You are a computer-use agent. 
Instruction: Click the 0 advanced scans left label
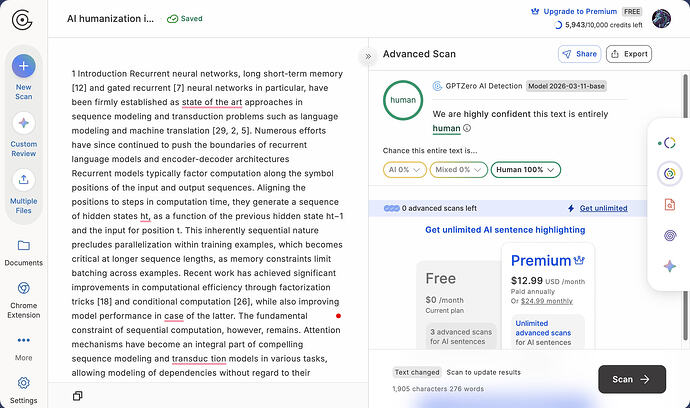coord(439,208)
